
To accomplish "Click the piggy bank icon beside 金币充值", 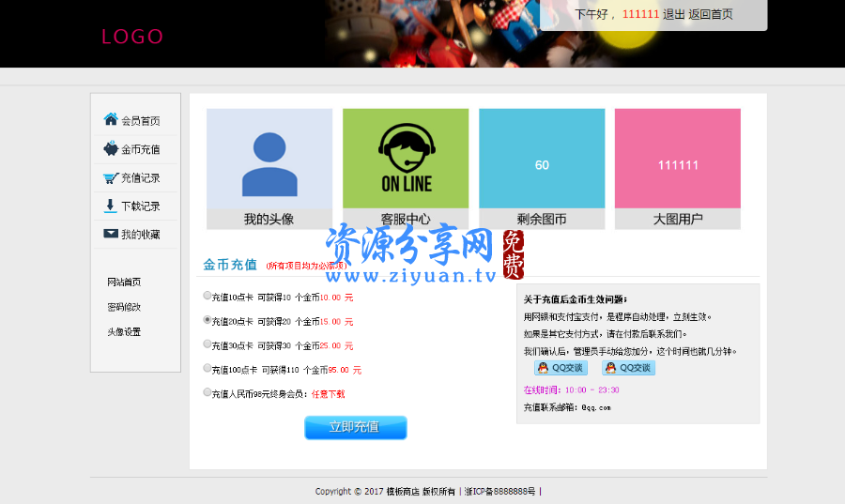I will point(111,148).
